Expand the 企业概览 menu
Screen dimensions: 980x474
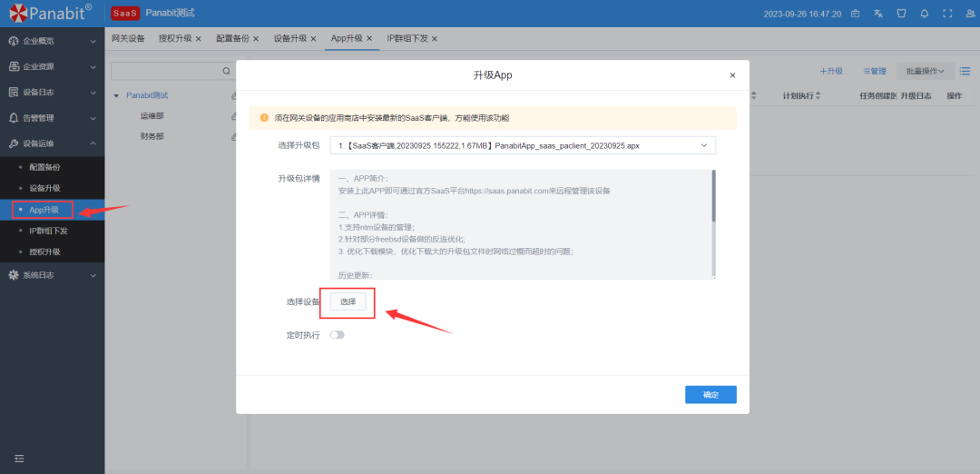coord(93,41)
